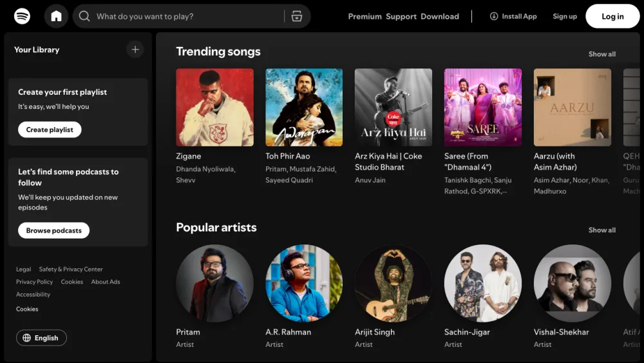Open Vishal-Shekhar's artist photo

[x=573, y=283]
